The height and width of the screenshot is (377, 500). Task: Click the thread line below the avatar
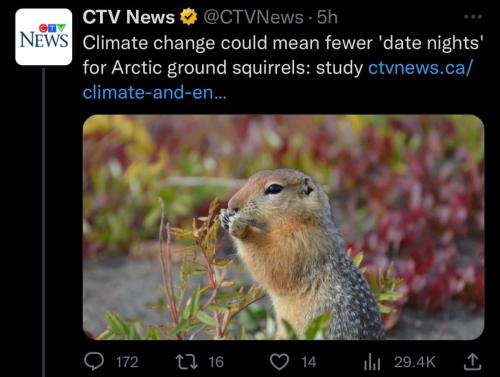(x=43, y=222)
